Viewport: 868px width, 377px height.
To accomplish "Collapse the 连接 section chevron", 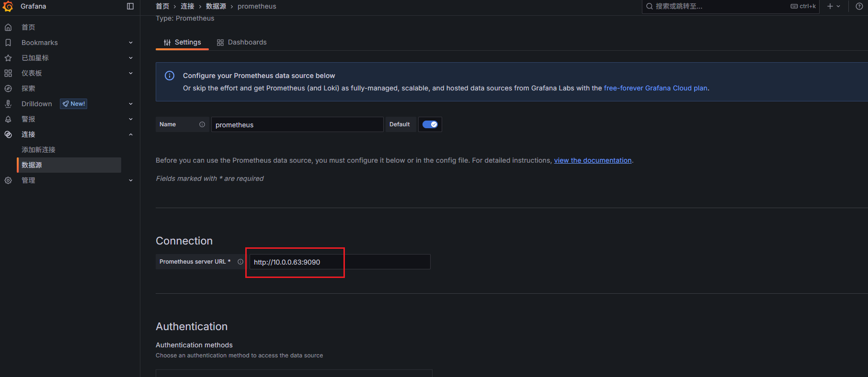I will [131, 134].
